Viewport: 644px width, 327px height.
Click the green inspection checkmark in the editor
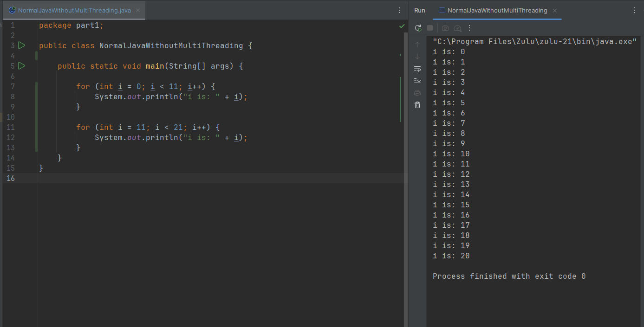[402, 26]
